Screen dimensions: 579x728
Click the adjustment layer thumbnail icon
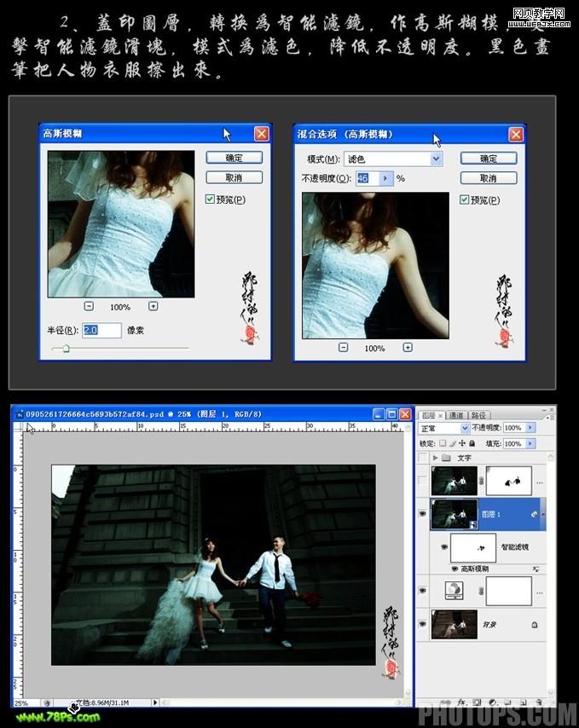click(x=454, y=591)
